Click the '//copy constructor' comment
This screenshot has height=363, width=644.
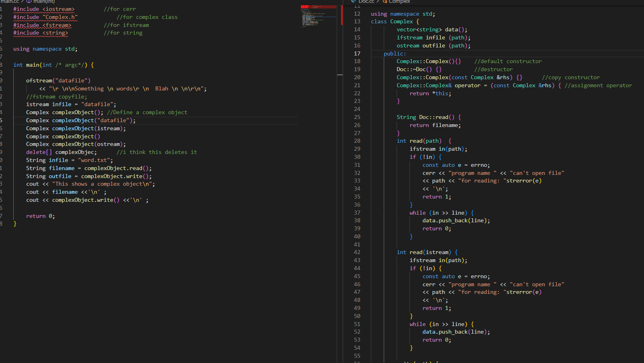tap(571, 78)
